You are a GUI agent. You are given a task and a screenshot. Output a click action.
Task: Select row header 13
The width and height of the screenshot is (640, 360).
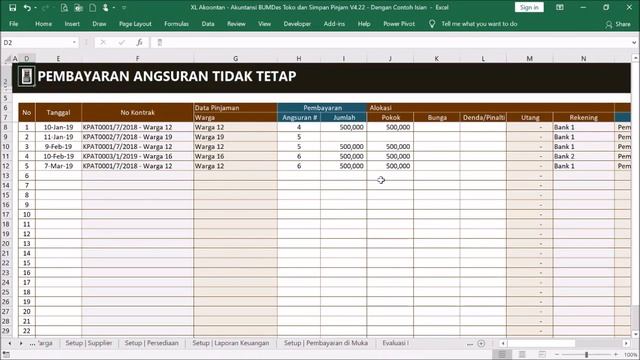[x=6, y=176]
